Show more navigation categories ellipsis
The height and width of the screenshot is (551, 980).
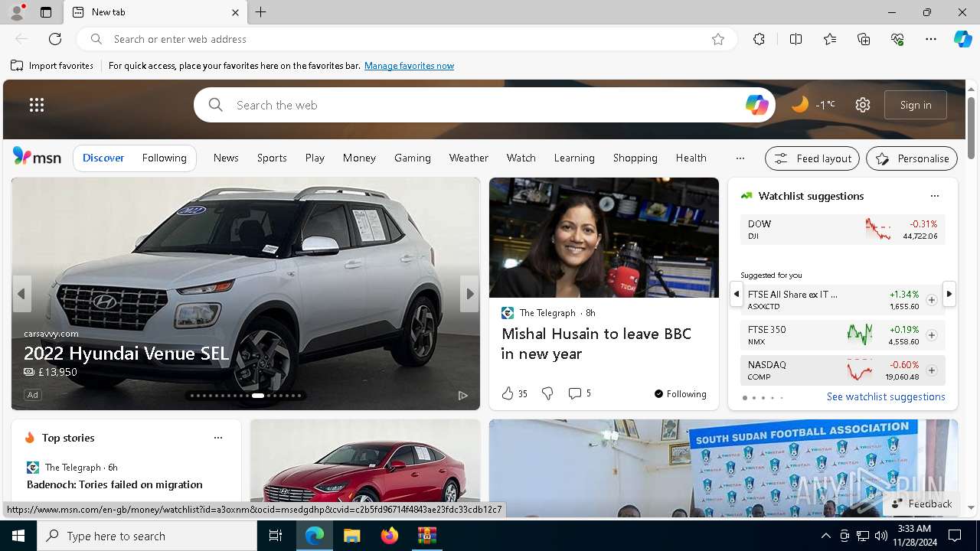click(x=740, y=158)
